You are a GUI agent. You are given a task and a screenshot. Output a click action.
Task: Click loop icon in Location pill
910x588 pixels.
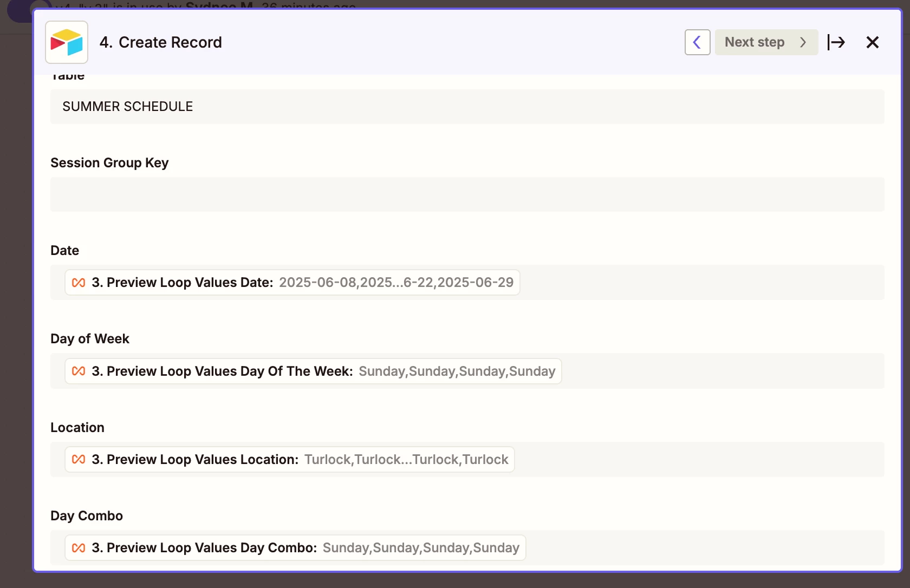[x=79, y=460]
